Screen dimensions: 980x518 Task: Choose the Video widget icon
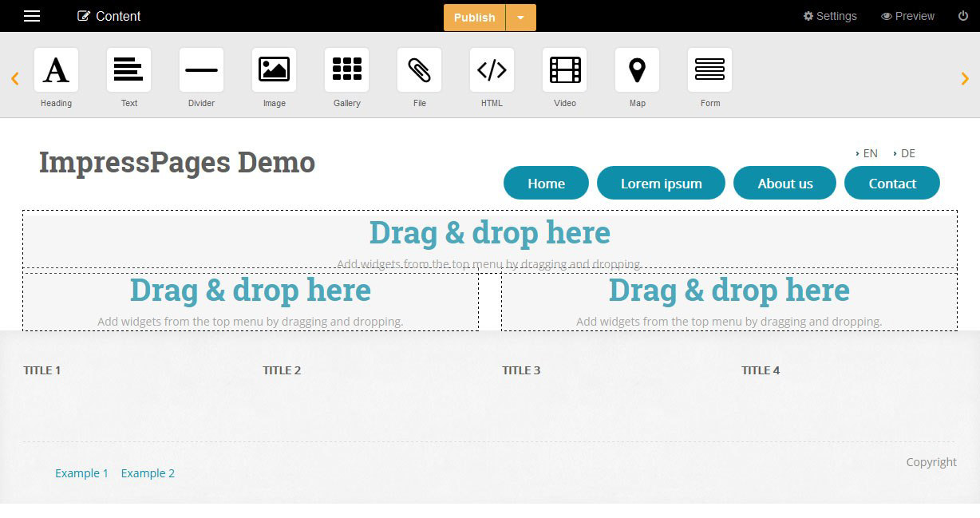[x=565, y=70]
